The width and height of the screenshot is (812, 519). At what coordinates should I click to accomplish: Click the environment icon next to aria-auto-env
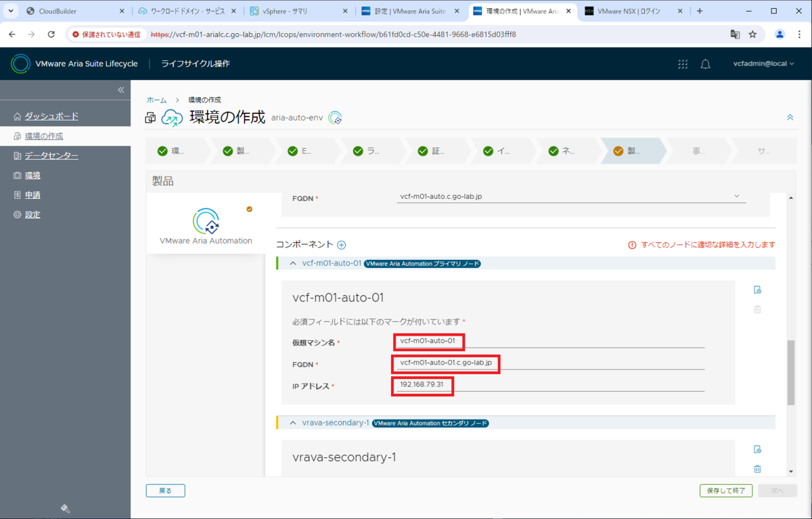[x=335, y=118]
